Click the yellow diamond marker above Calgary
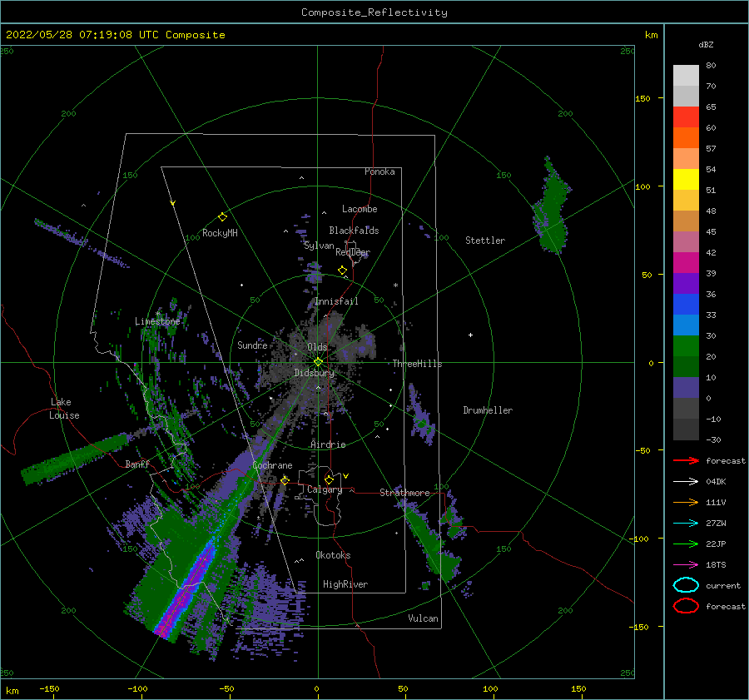The image size is (749, 700). (x=329, y=479)
